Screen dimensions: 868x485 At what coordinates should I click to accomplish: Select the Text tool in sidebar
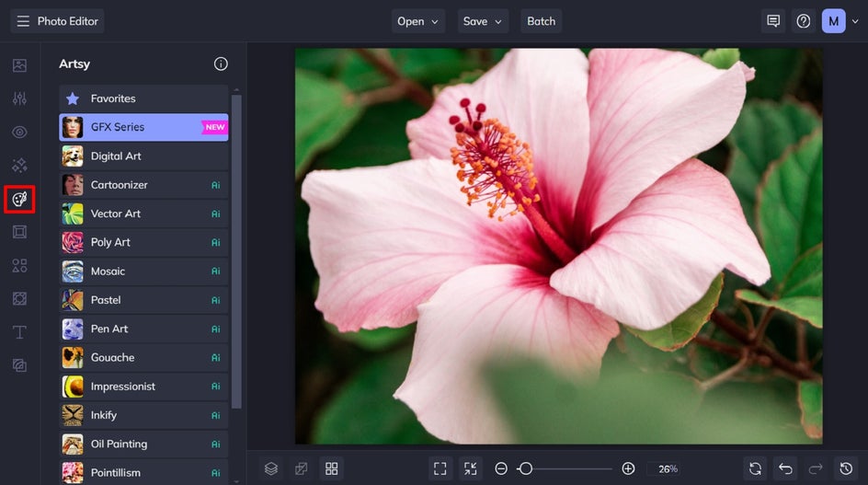(19, 332)
